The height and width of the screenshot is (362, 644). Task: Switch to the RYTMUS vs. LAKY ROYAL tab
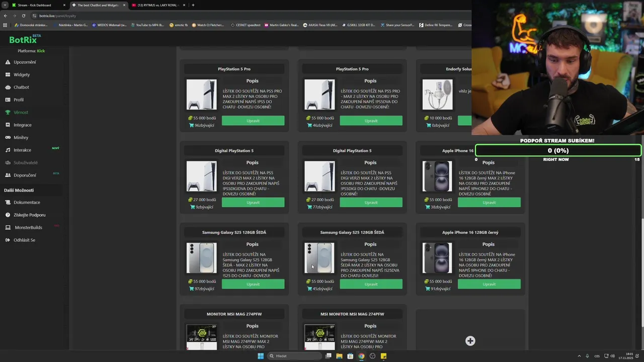pyautogui.click(x=158, y=5)
